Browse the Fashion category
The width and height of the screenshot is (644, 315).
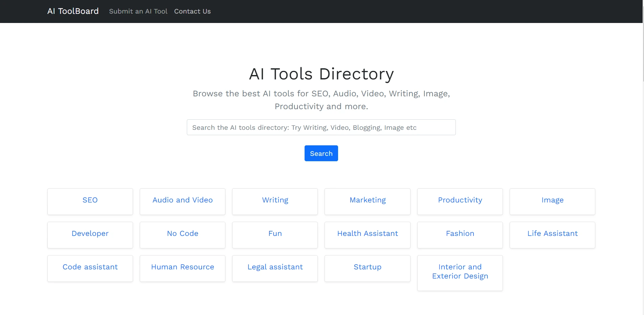point(460,235)
